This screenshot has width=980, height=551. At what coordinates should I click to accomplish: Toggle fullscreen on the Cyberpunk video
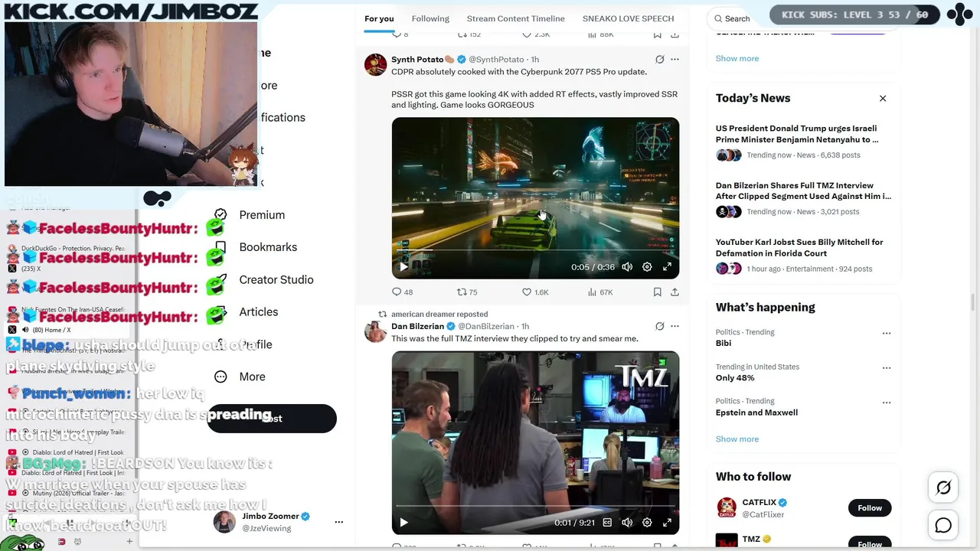[x=667, y=267]
